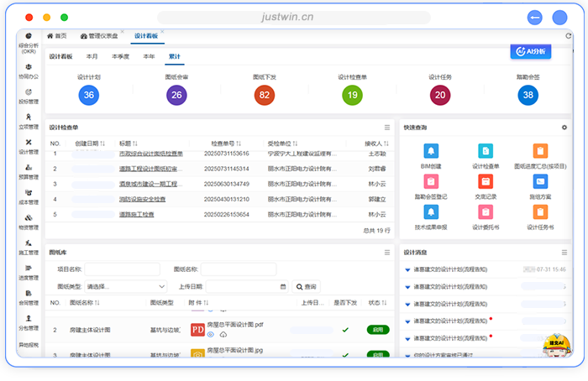The image size is (588, 381).
Task: Open the 交底记录 quick query icon
Action: click(485, 182)
